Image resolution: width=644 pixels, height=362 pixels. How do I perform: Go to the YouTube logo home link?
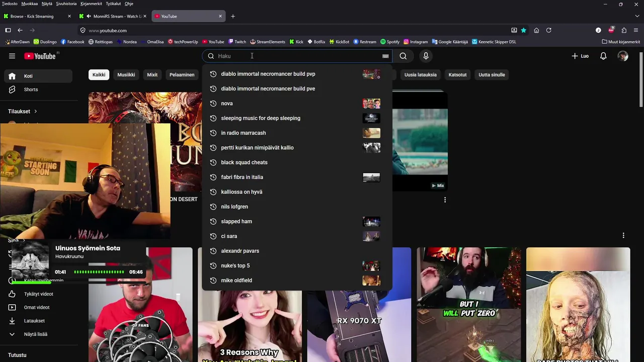point(40,56)
